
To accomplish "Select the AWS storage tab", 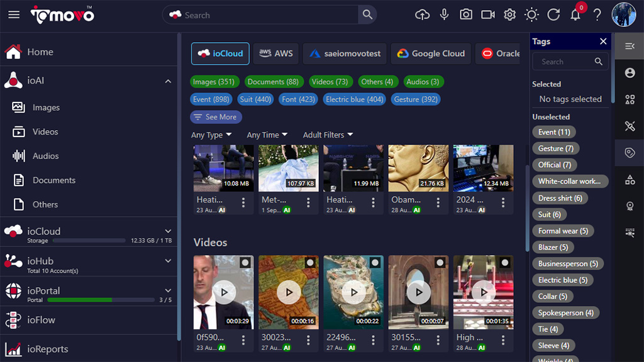I will pos(275,54).
